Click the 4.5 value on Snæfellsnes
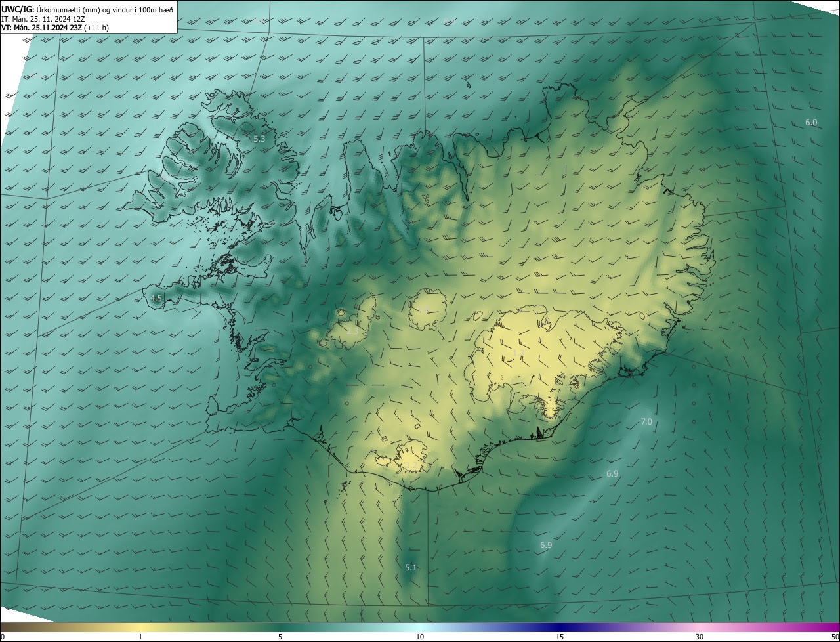 pyautogui.click(x=156, y=298)
